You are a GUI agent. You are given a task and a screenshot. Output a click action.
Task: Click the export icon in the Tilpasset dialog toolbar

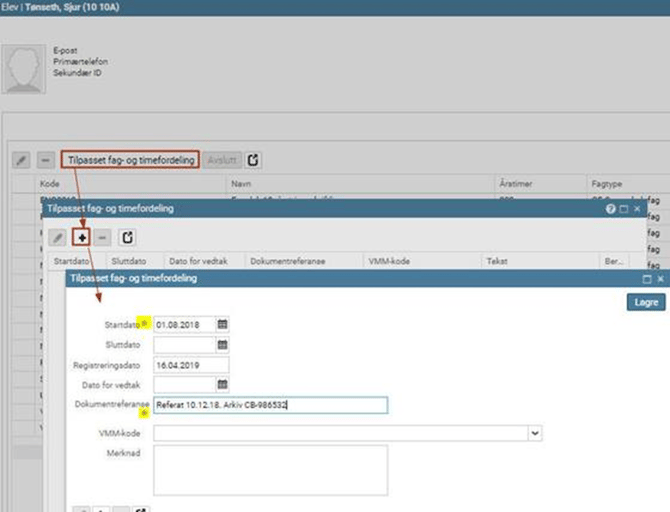click(127, 237)
